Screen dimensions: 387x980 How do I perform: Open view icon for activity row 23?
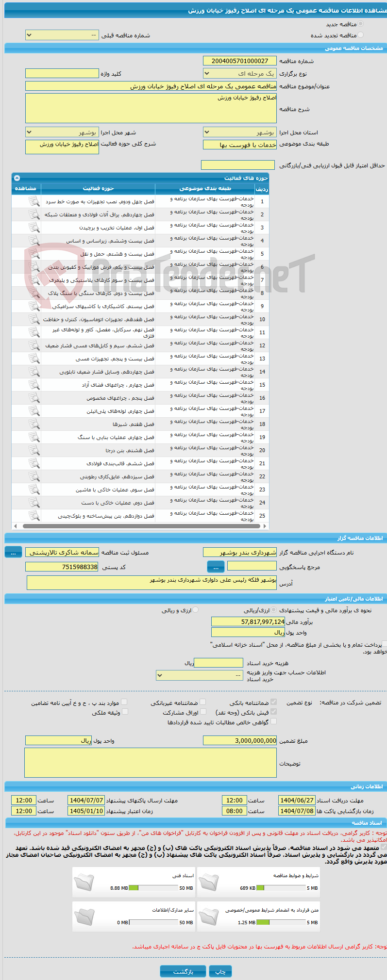click(x=34, y=490)
